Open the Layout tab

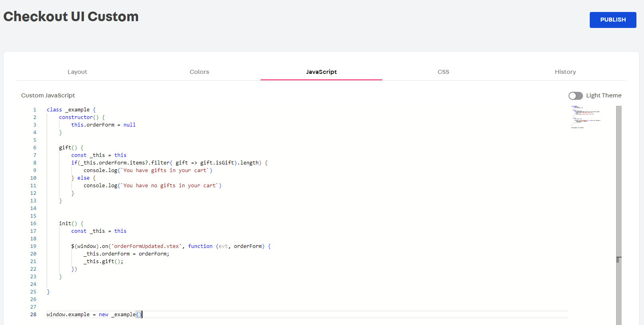(x=77, y=72)
